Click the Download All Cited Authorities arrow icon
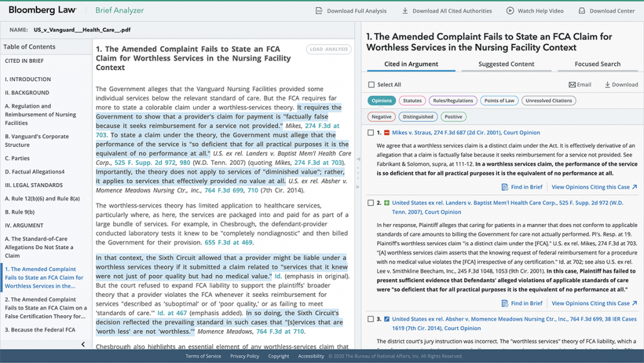The image size is (644, 363). (405, 11)
